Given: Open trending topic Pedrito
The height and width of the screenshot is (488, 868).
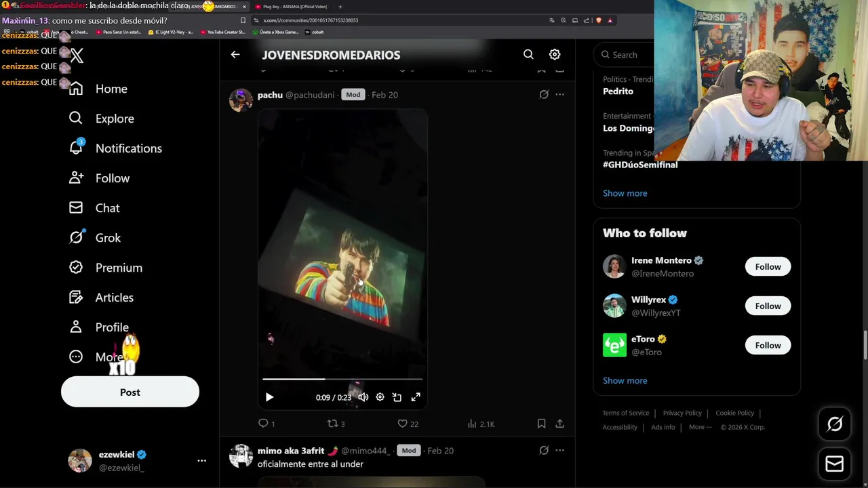Looking at the screenshot, I should tap(618, 91).
